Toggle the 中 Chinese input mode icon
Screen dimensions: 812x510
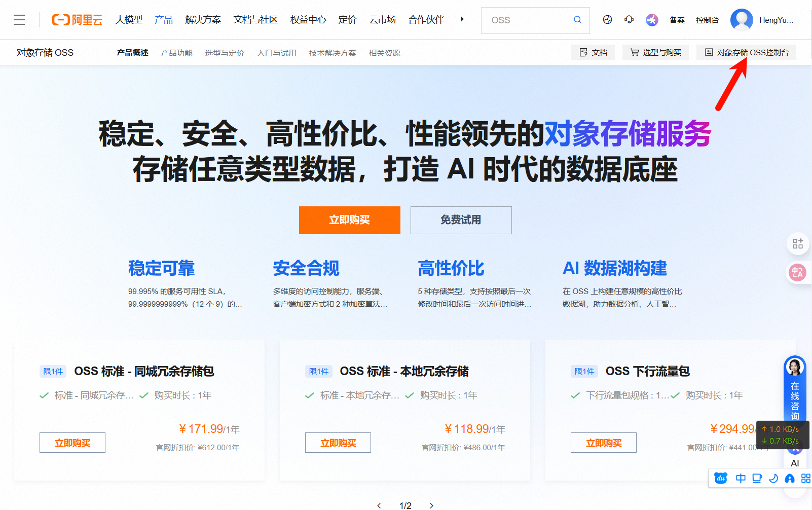pyautogui.click(x=741, y=478)
